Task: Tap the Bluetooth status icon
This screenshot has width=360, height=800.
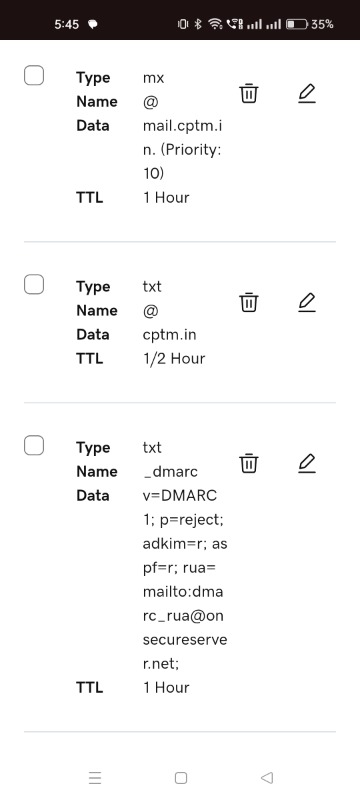Action: (199, 24)
